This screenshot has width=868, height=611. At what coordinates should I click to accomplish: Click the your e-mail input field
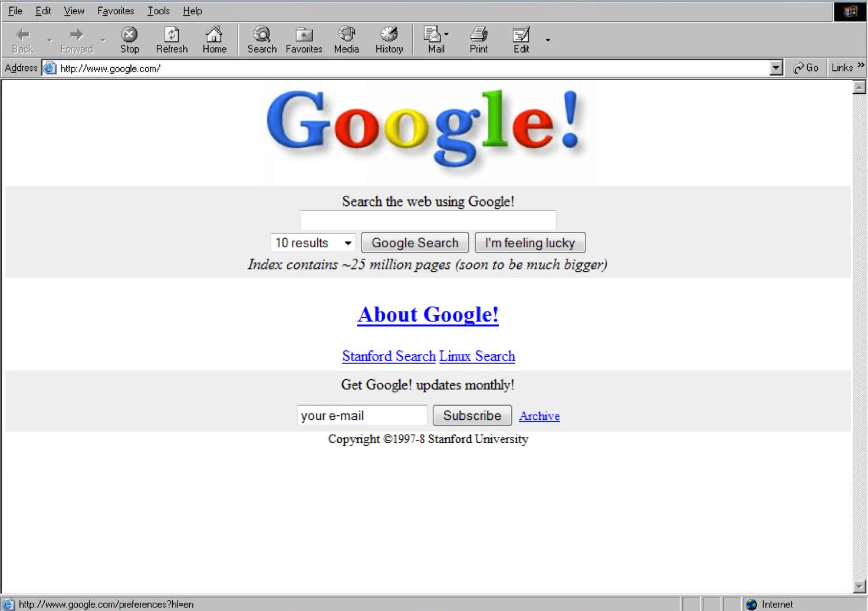click(362, 415)
